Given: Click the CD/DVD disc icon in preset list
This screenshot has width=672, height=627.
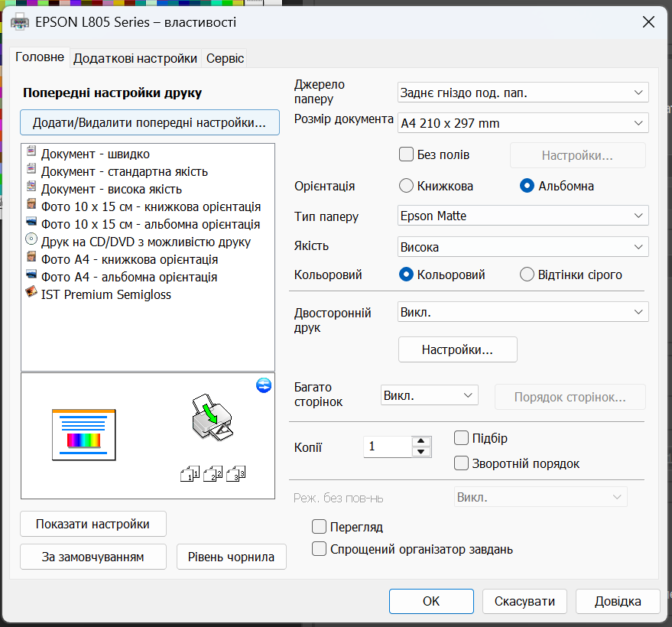Looking at the screenshot, I should pyautogui.click(x=31, y=239).
